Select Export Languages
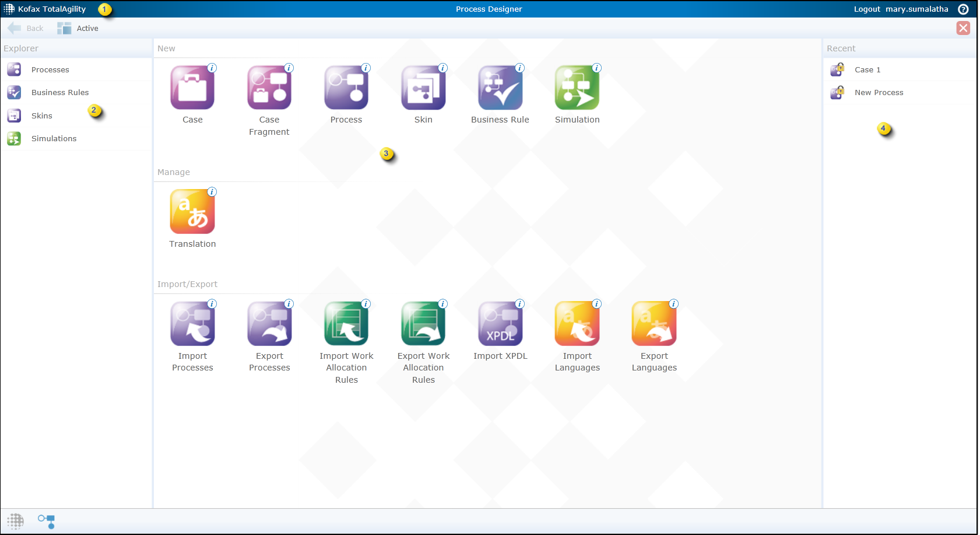This screenshot has width=980, height=535. 654,324
